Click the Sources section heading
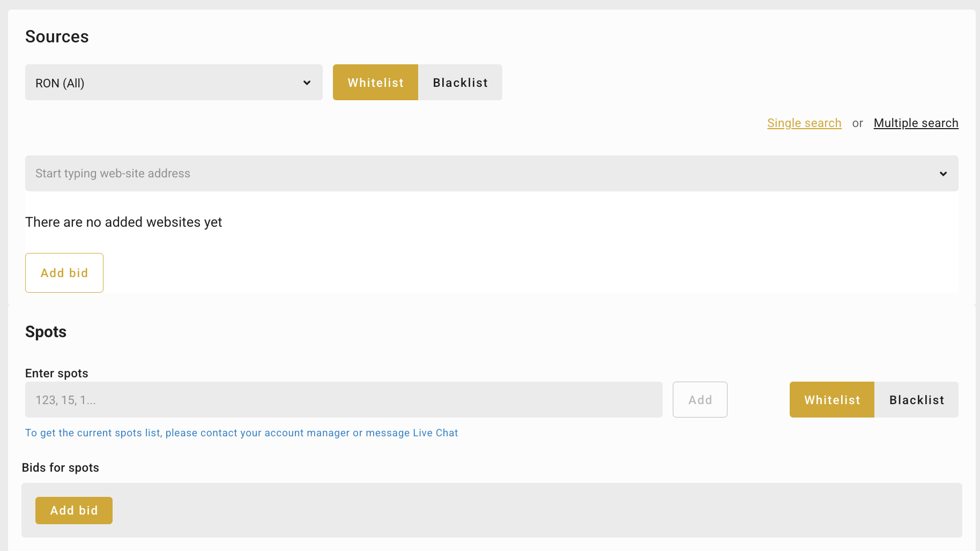980x551 pixels. 57,36
